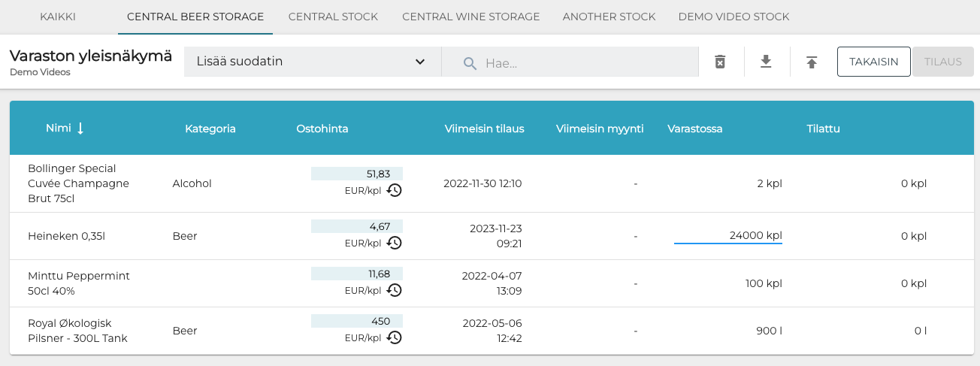This screenshot has width=980, height=366.
Task: Open price history for Bollinger Champagne
Action: (395, 190)
